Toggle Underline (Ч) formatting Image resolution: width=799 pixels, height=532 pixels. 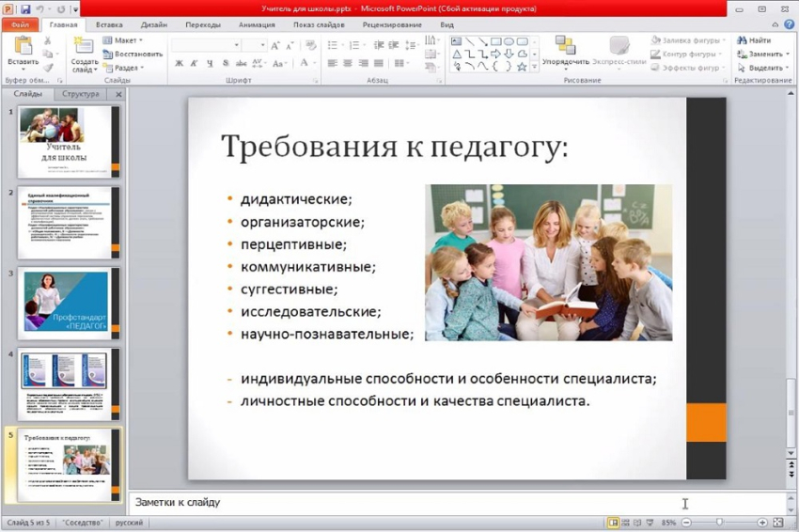click(x=210, y=63)
